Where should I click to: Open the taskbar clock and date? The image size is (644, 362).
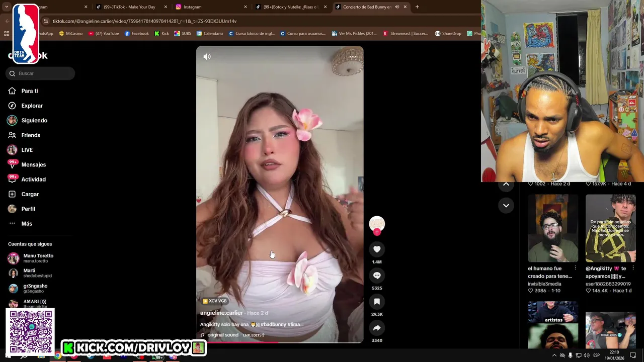[614, 355]
